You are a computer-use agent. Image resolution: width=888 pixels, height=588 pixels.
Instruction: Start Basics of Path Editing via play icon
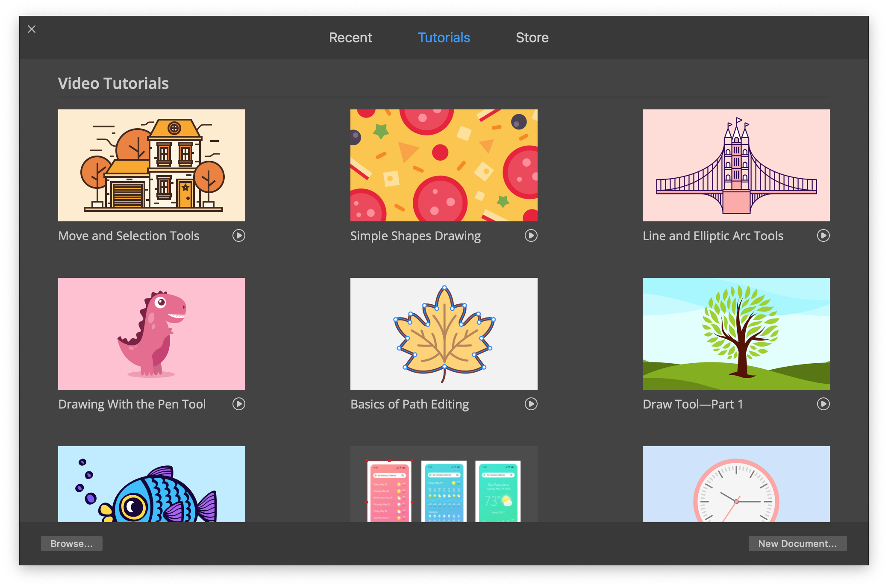[531, 404]
